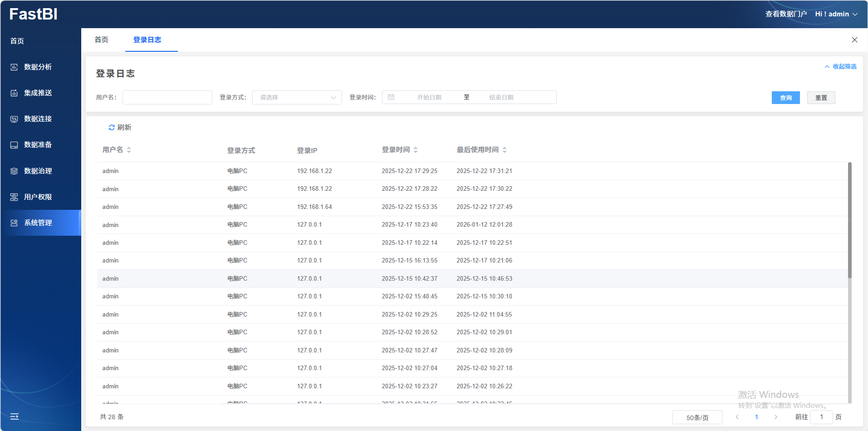Sort the table by 用户名 column

(129, 150)
